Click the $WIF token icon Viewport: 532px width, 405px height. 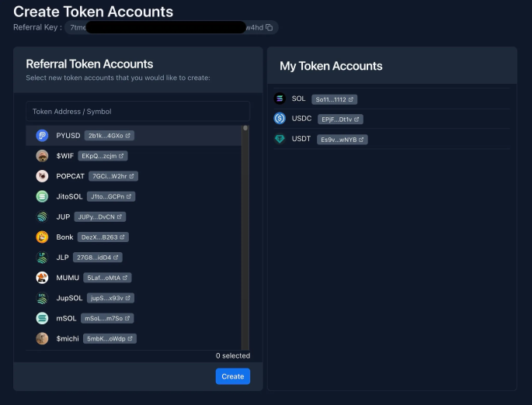[x=42, y=155]
